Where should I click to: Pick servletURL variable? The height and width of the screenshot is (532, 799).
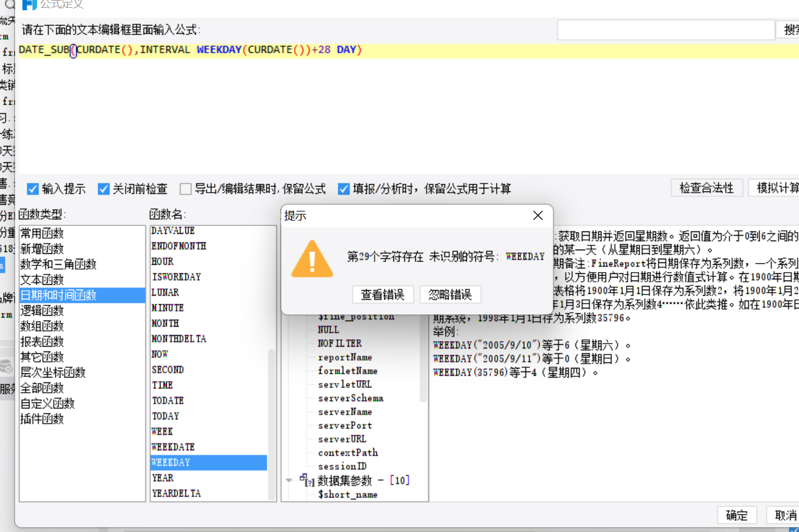(345, 385)
